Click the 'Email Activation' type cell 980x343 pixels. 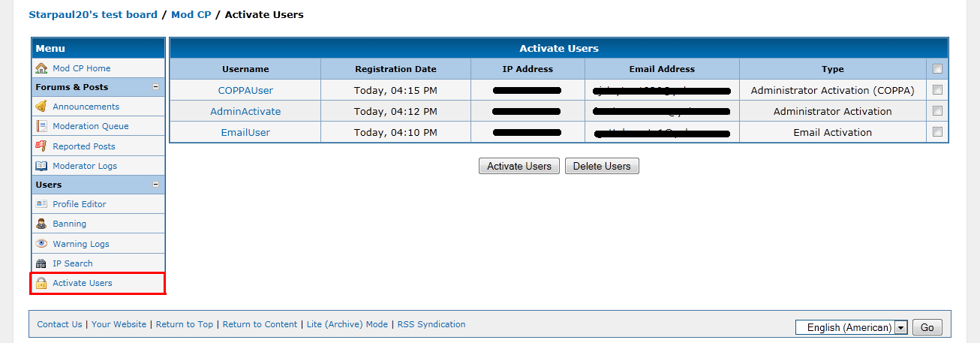(833, 132)
